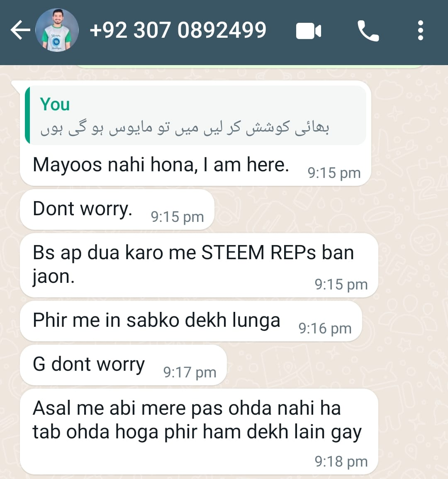Open the three-dot overflow menu
Image resolution: width=448 pixels, height=479 pixels.
421,30
